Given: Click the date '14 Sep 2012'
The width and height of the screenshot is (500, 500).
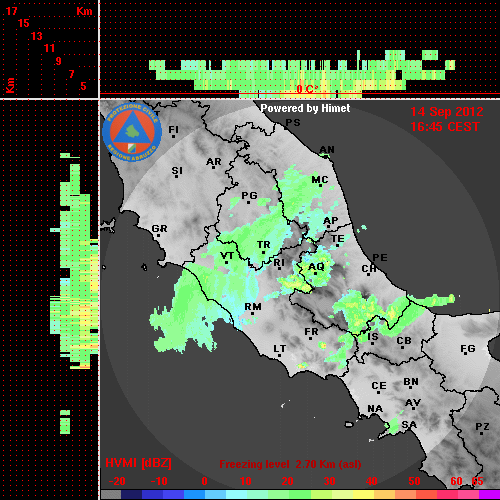Looking at the screenshot, I should pyautogui.click(x=447, y=112).
